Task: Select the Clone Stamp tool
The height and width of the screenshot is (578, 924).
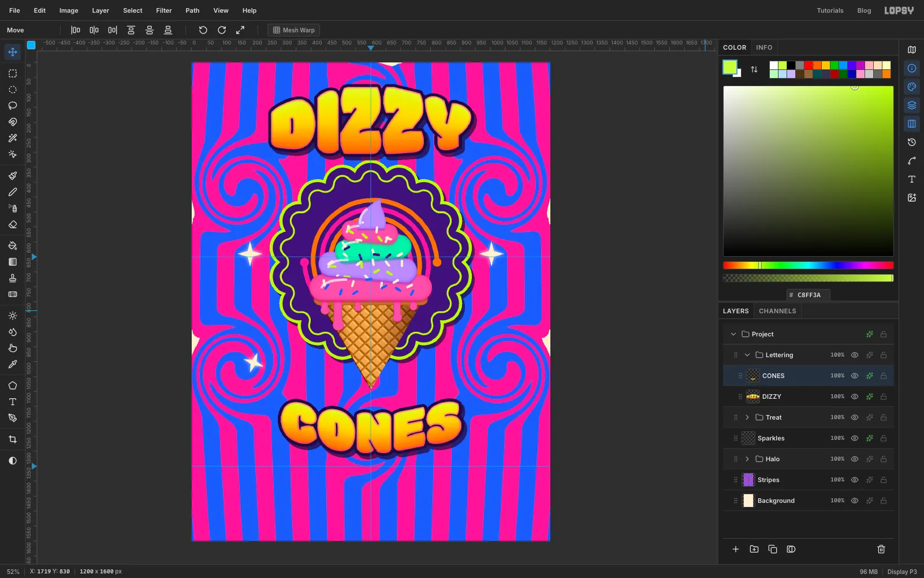Action: 13,278
